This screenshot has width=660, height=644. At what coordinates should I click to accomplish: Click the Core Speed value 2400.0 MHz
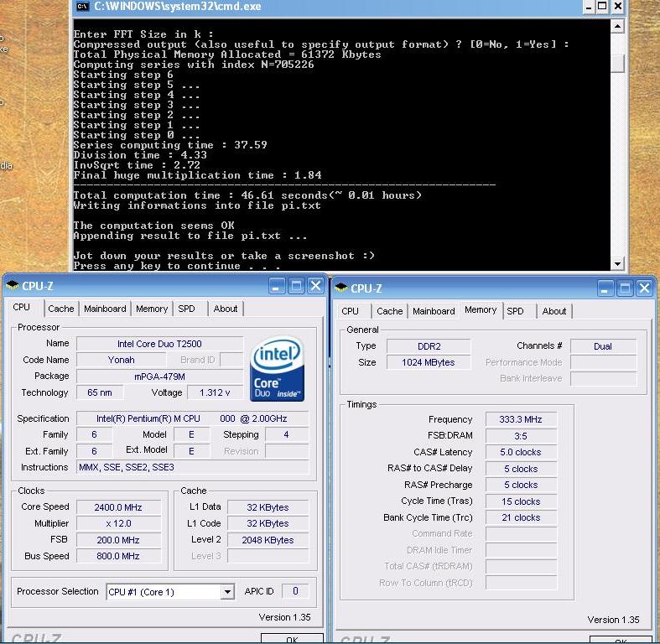(x=118, y=507)
